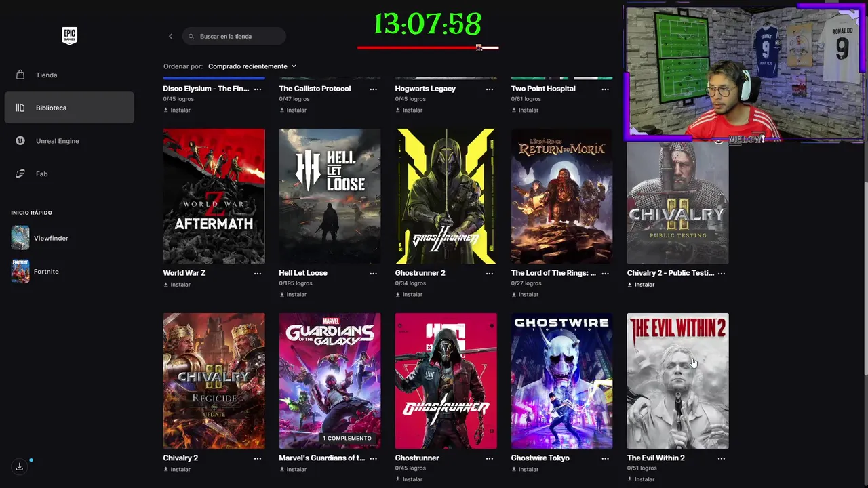Click the library vertical scrollbar
Viewport: 868px width, 488px height.
[865, 278]
